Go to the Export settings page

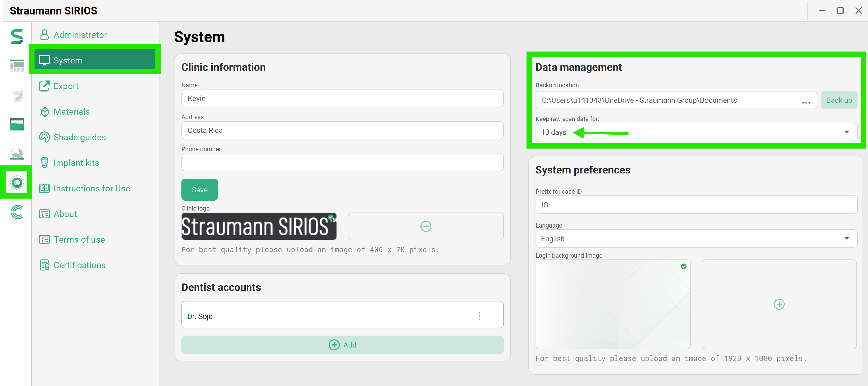pos(59,86)
